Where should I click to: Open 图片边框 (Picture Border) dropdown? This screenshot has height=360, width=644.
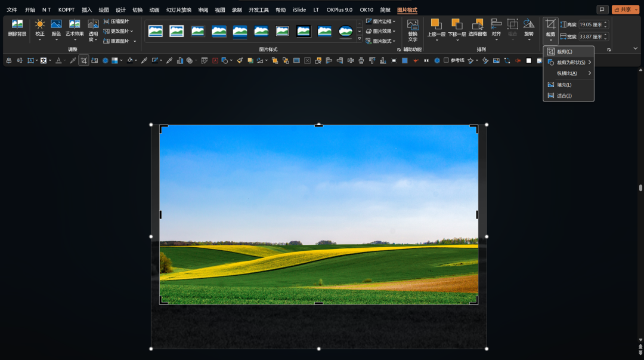coord(380,21)
